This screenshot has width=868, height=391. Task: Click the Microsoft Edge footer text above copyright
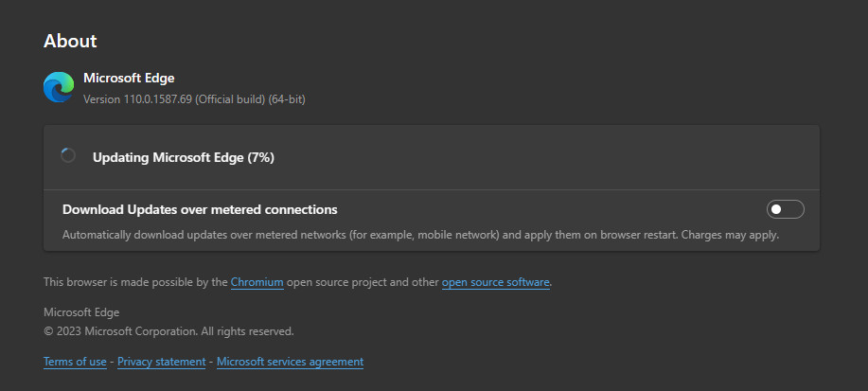click(x=81, y=312)
